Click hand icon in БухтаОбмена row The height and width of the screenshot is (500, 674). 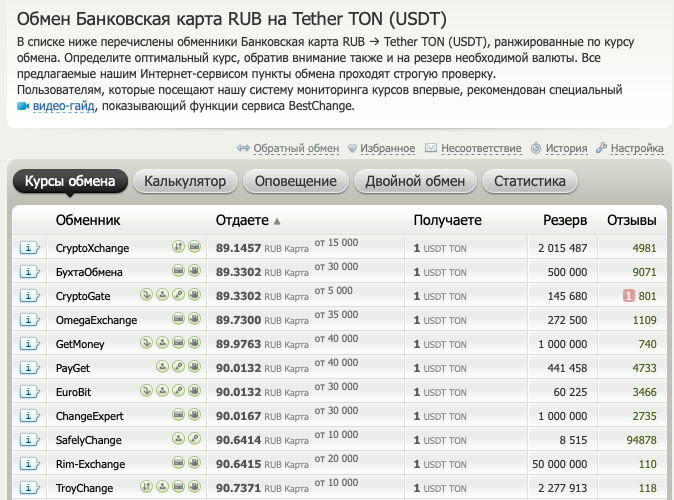pos(195,270)
